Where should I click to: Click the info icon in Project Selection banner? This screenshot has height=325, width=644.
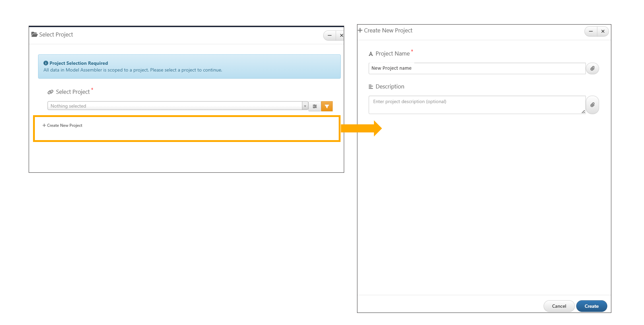click(46, 63)
